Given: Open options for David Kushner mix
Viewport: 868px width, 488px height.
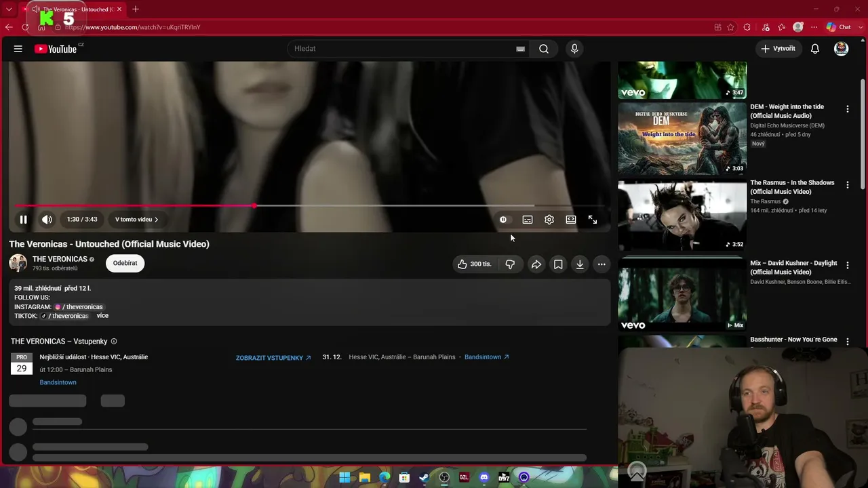Looking at the screenshot, I should coord(847,265).
